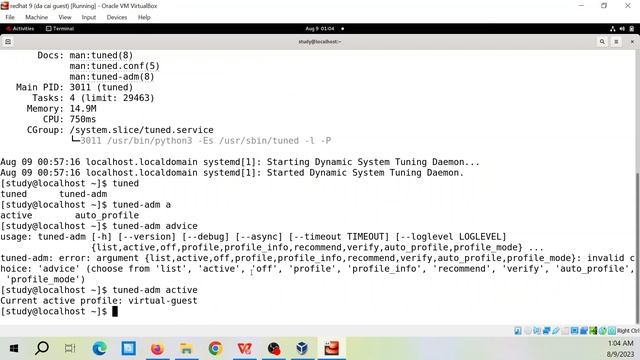Open the VirtualBox Devices menu
640x360 pixels.
(x=117, y=17)
